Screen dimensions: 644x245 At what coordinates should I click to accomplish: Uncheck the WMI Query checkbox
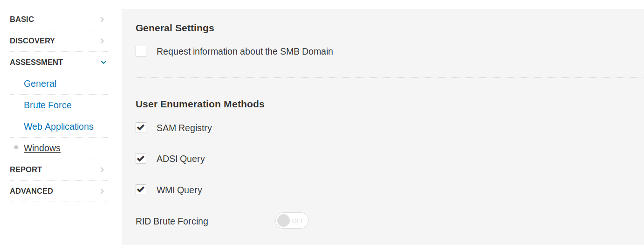tap(141, 190)
